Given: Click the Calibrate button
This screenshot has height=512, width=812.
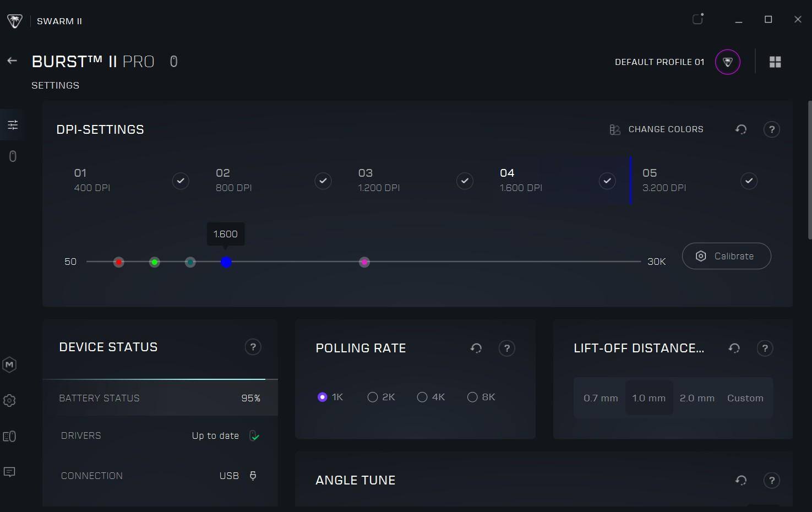Looking at the screenshot, I should pos(726,256).
